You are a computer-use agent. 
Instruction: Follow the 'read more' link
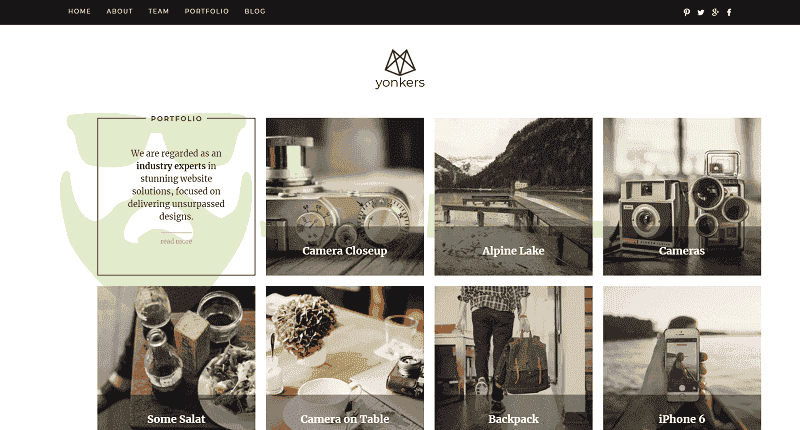pos(176,241)
